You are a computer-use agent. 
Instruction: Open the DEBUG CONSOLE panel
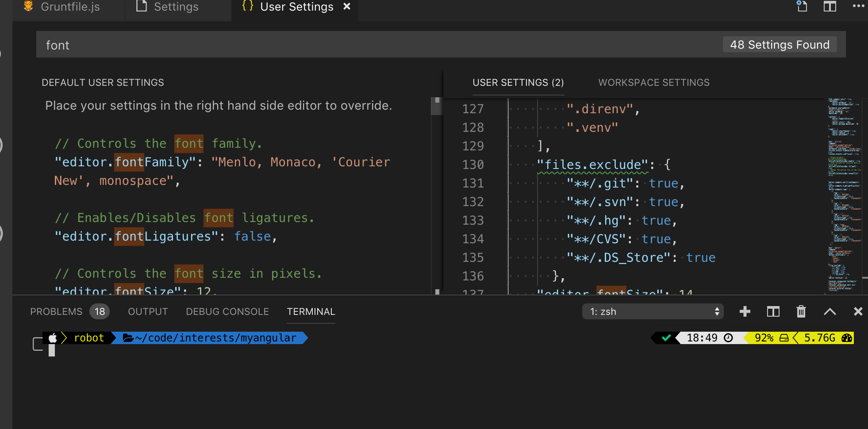pyautogui.click(x=227, y=311)
